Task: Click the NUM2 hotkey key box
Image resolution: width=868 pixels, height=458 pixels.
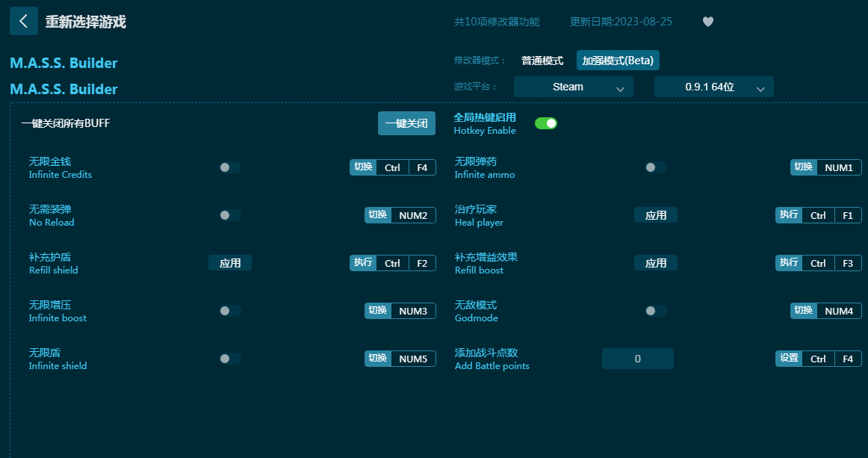Action: (413, 215)
